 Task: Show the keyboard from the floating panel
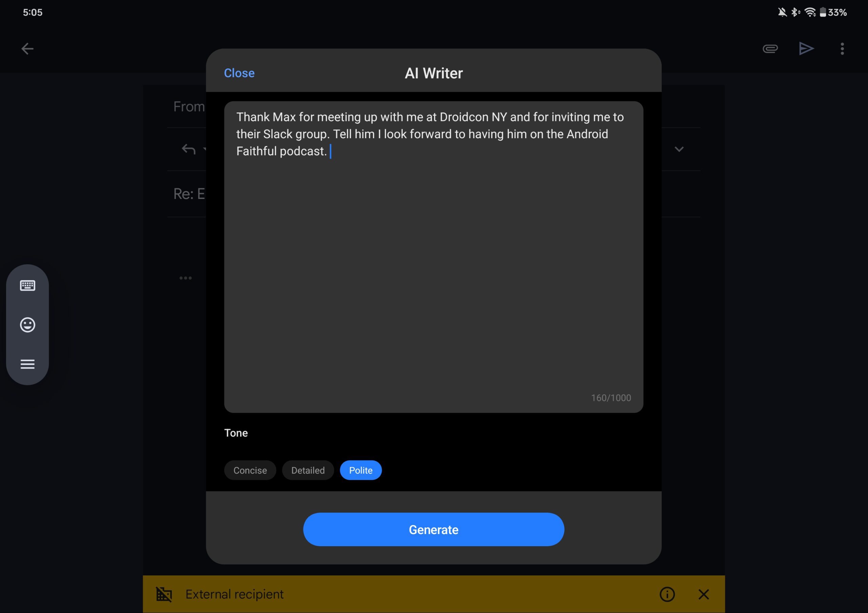[x=27, y=285]
